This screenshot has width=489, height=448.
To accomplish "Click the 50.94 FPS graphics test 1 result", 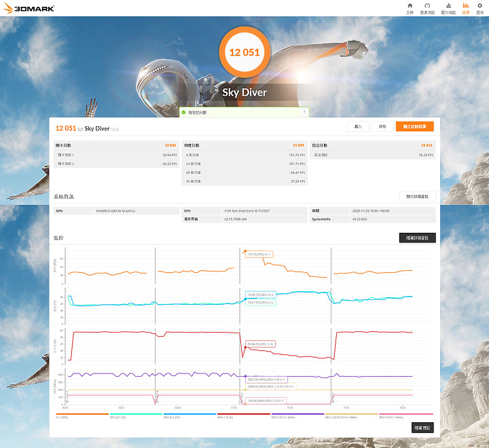I will point(170,155).
